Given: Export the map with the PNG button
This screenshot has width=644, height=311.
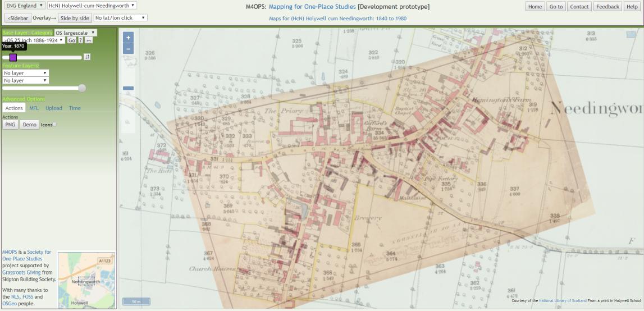Looking at the screenshot, I should click(x=10, y=125).
